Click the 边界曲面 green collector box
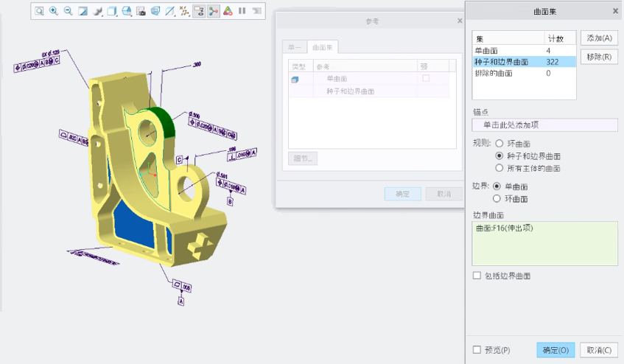The width and height of the screenshot is (624, 364). [x=544, y=243]
